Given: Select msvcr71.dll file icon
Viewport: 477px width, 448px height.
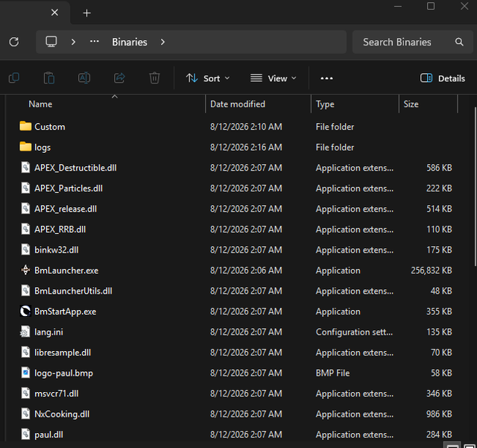Looking at the screenshot, I should (25, 394).
